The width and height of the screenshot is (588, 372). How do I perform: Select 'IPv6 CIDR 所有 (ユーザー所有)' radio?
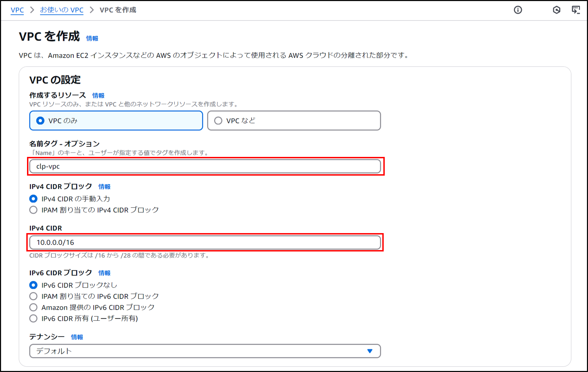click(x=34, y=318)
